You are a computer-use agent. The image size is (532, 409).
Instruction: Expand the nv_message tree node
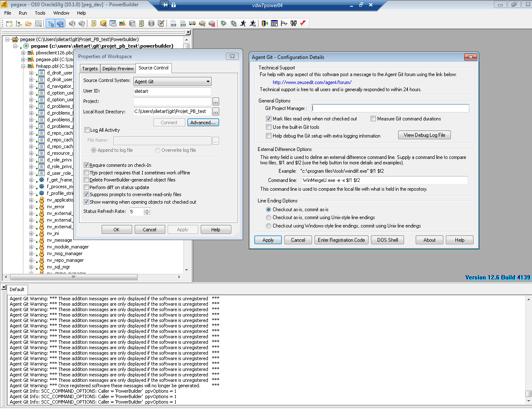coord(31,240)
